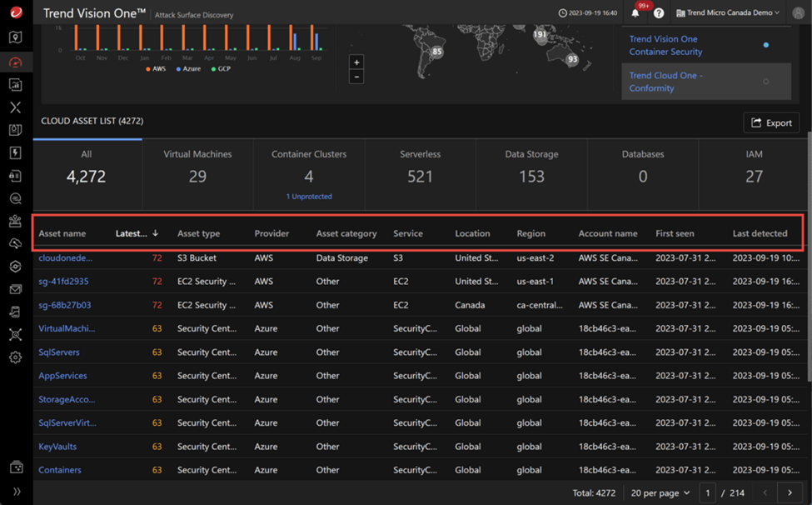
Task: Open the cloudonede... asset link
Action: point(65,257)
